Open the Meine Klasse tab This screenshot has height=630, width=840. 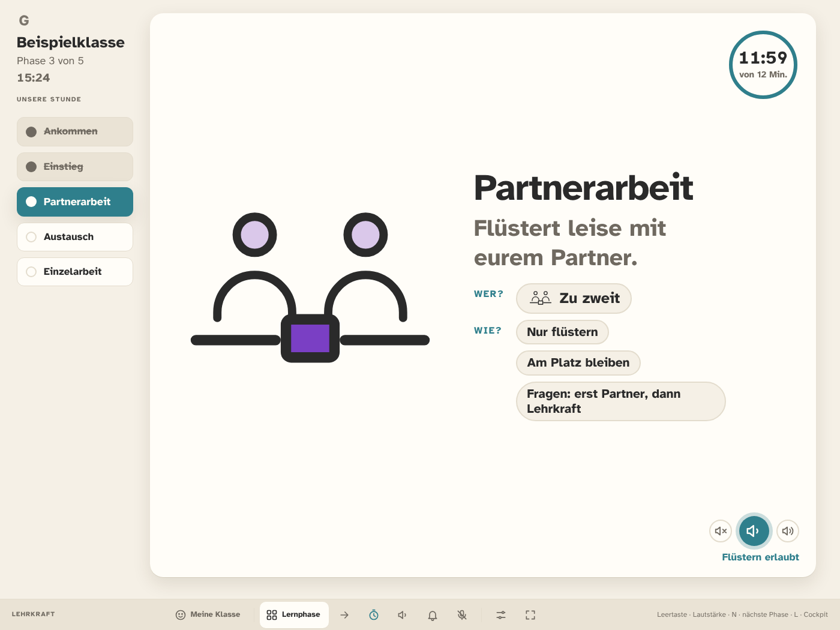[x=208, y=614]
